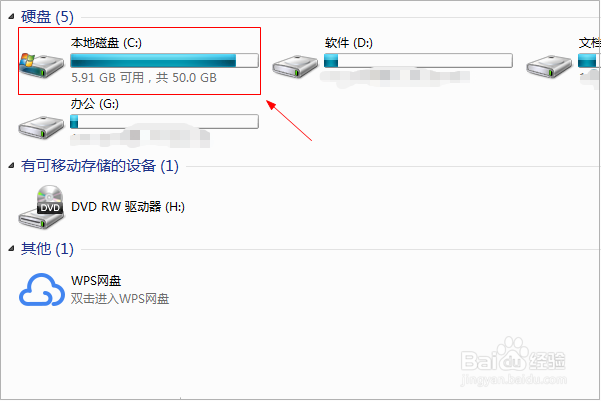Select the Local Disk (C:) drive icon
The height and width of the screenshot is (401, 601).
point(42,66)
